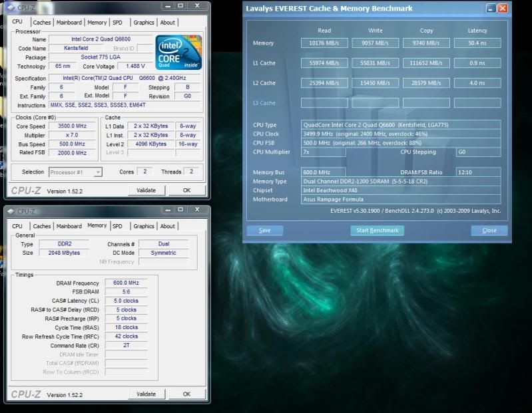This screenshot has width=532, height=413.
Task: Click Memory Latency value 50.4 ns
Action: (477, 43)
